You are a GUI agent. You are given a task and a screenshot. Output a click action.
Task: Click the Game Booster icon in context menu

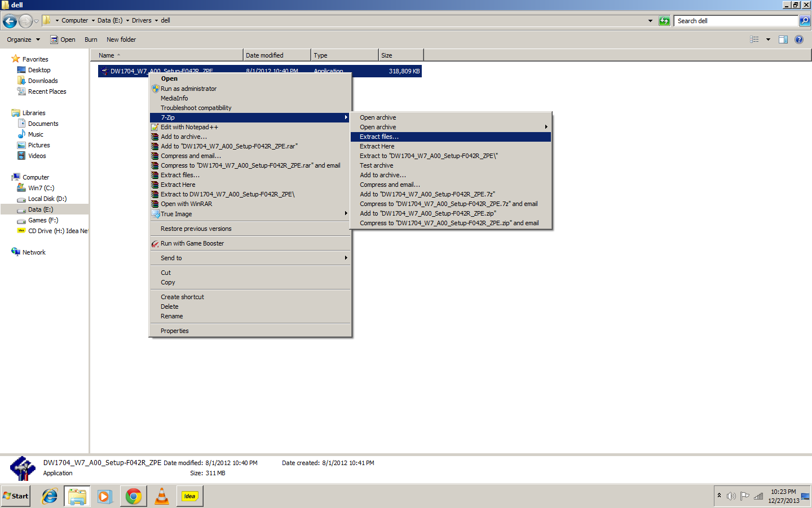click(x=155, y=243)
